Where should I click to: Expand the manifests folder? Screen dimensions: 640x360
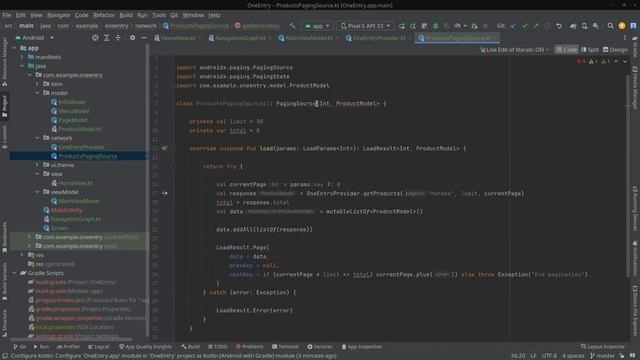coord(22,57)
